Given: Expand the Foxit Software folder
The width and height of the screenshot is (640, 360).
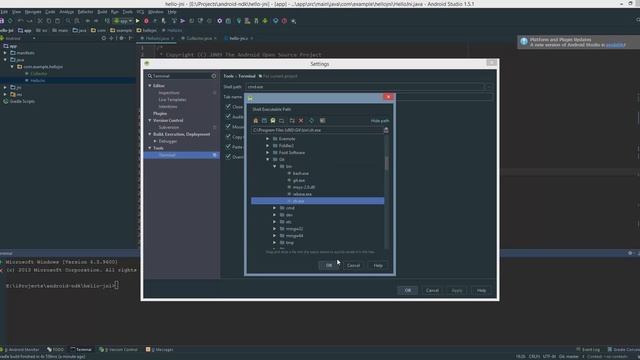Looking at the screenshot, I should tap(268, 153).
